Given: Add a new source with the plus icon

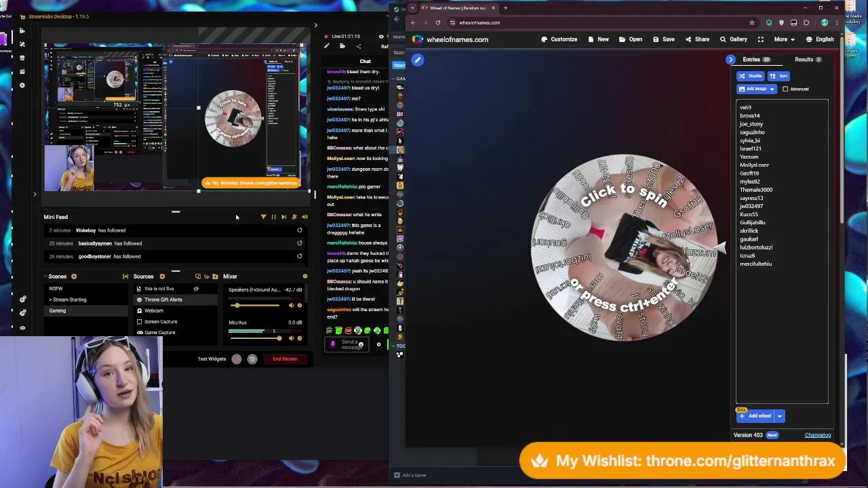Looking at the screenshot, I should (x=162, y=277).
